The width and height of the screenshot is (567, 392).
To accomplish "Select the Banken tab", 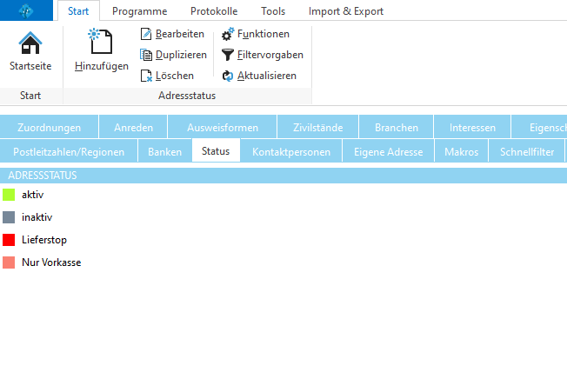I will 165,152.
